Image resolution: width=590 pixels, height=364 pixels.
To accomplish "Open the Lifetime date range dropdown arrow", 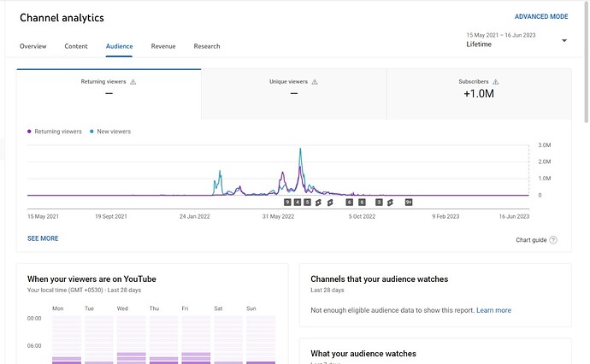I will point(564,40).
